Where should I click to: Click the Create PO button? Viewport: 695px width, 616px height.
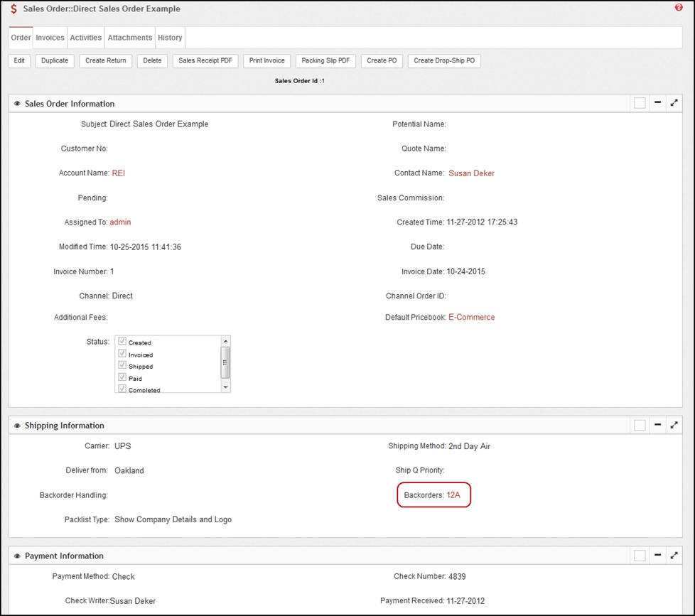[382, 60]
